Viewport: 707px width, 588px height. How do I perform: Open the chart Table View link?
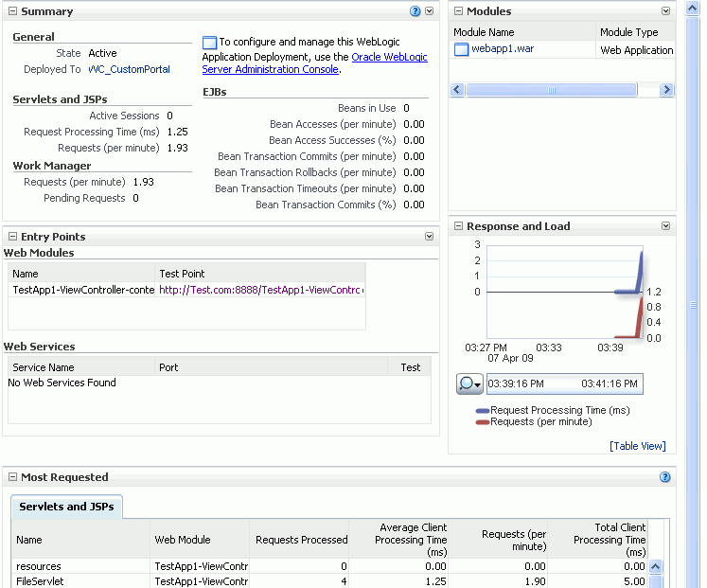(x=637, y=446)
